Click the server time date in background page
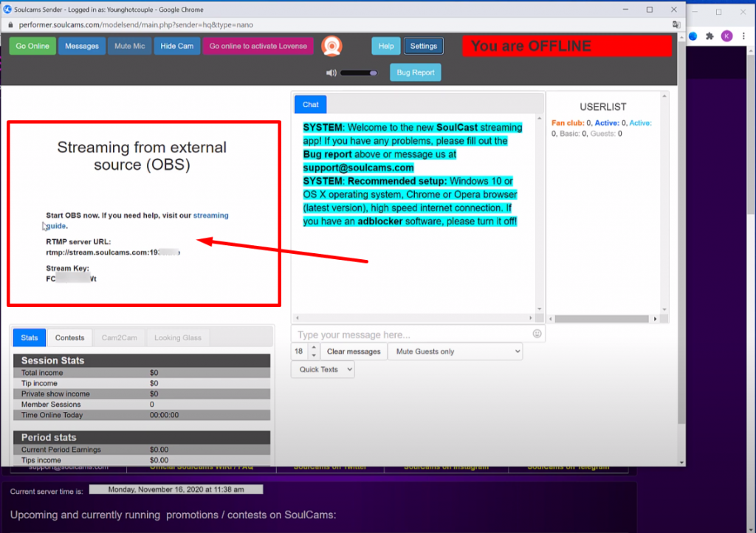The height and width of the screenshot is (533, 756). click(x=176, y=489)
